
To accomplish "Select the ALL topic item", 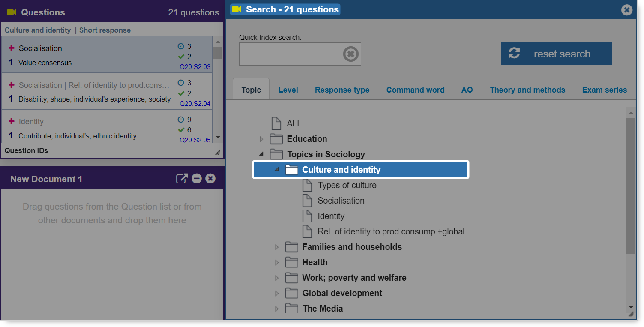I will click(294, 123).
